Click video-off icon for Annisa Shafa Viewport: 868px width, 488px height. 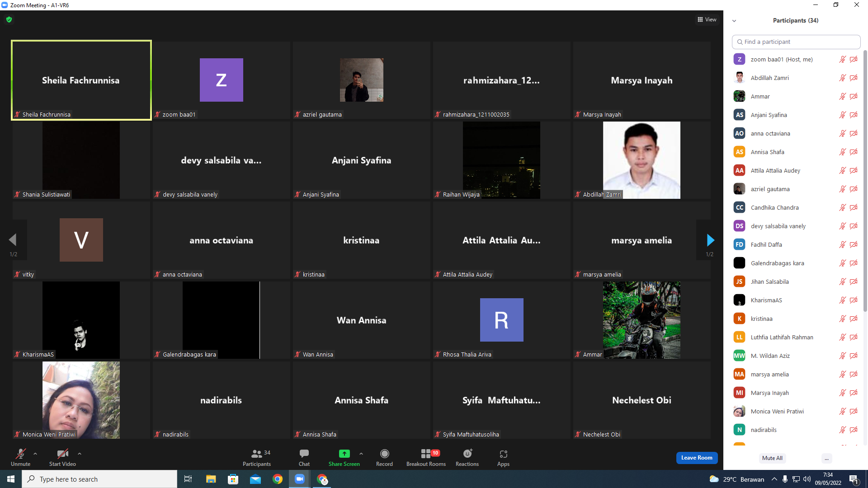pos(854,152)
